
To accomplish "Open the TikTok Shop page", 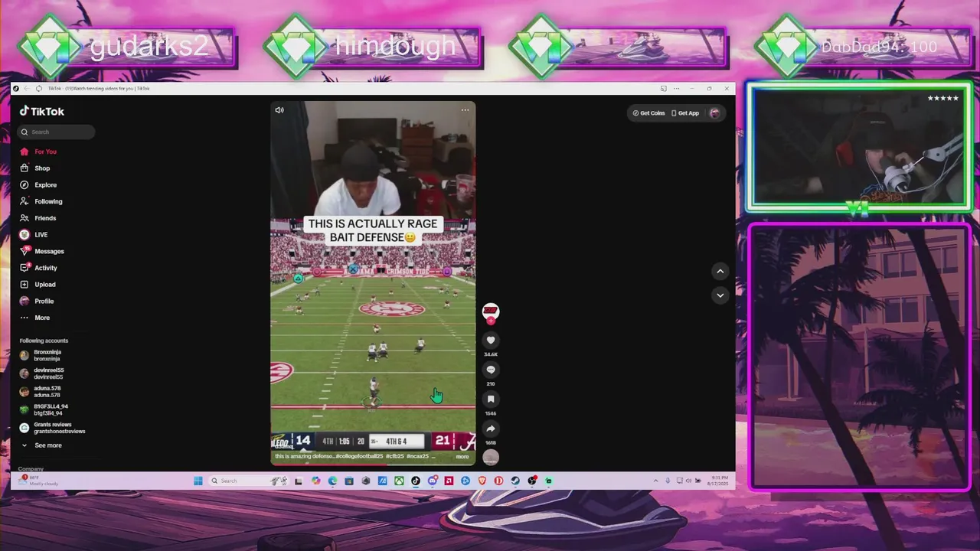I will click(x=35, y=168).
